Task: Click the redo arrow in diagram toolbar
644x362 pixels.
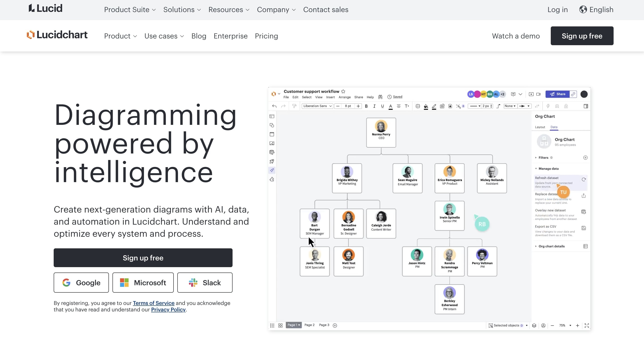Action: click(283, 106)
